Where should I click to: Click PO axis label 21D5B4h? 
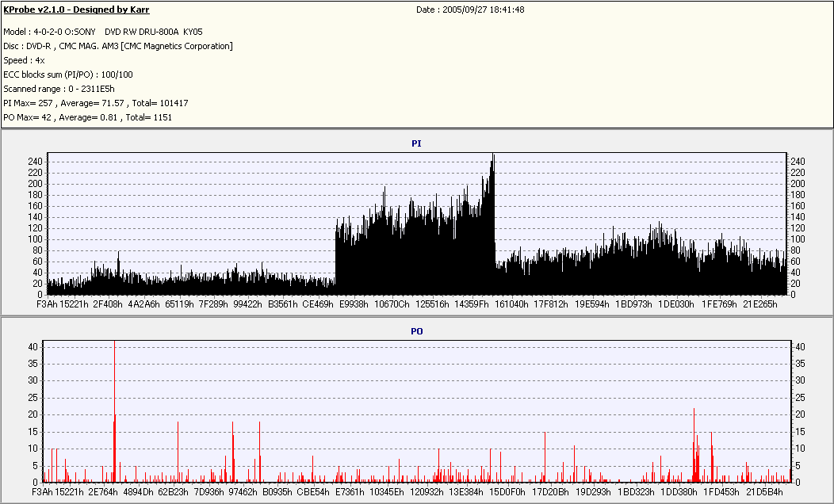[x=764, y=492]
